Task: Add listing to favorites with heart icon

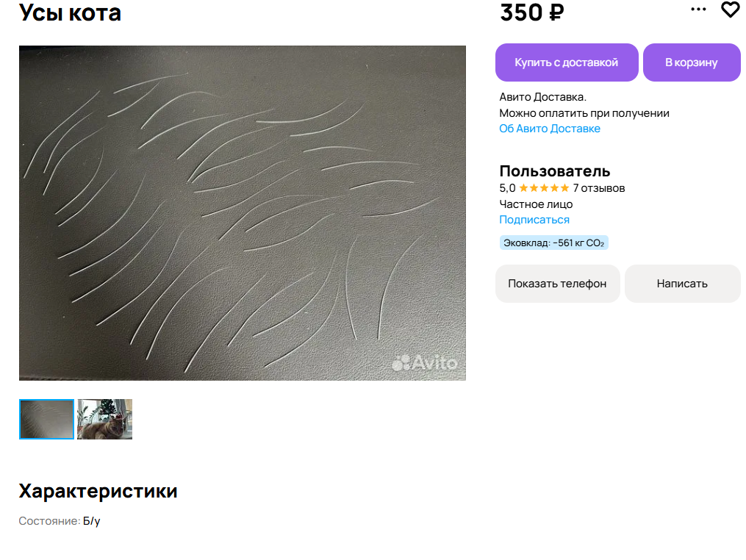Action: 731,10
